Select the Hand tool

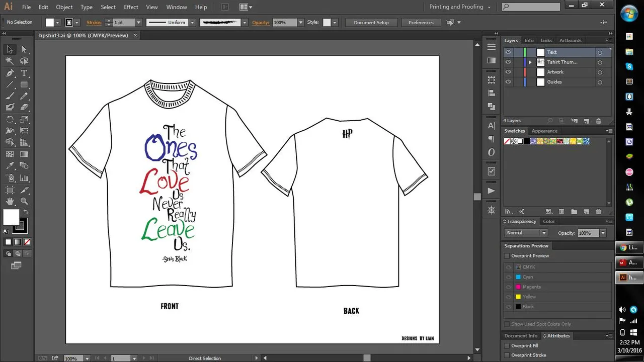click(10, 202)
